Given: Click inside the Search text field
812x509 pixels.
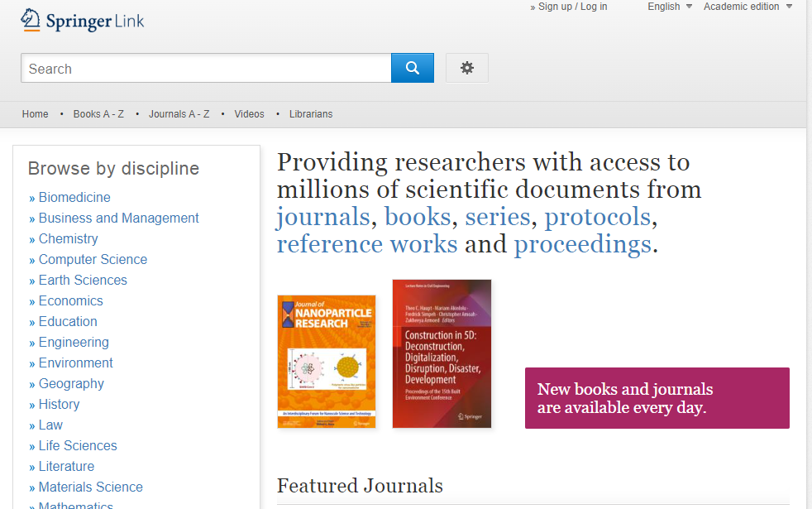Looking at the screenshot, I should click(x=205, y=69).
